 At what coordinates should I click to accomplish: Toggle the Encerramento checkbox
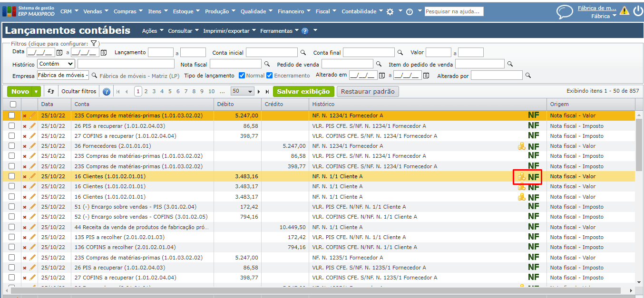(x=269, y=76)
